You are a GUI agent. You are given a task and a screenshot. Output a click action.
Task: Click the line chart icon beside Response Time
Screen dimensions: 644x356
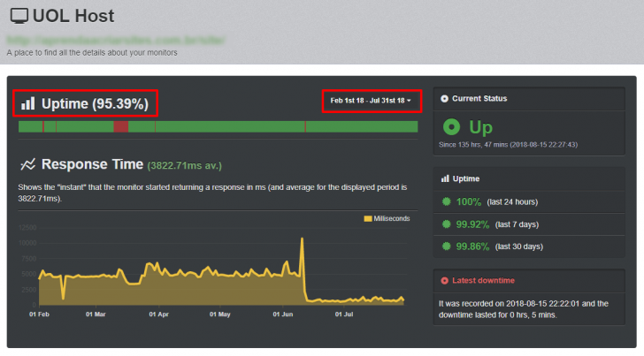28,164
